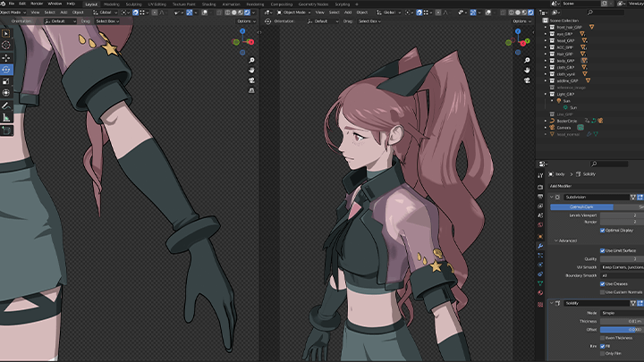The image size is (644, 362).
Task: Switch to the Sculpting workspace tab
Action: [x=133, y=4]
